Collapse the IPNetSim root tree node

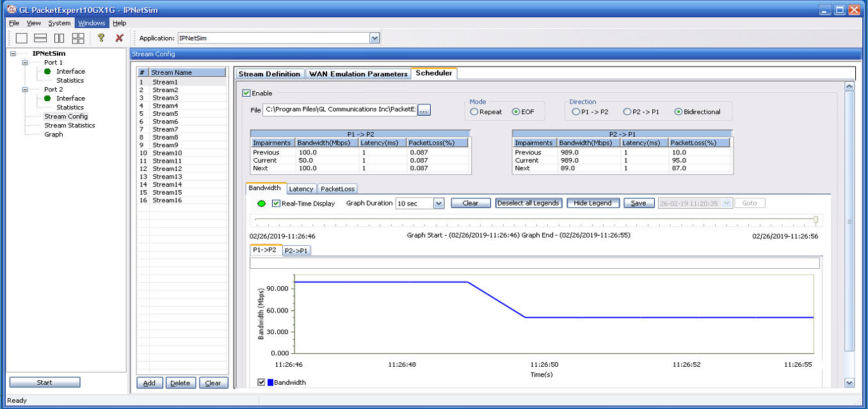point(13,54)
